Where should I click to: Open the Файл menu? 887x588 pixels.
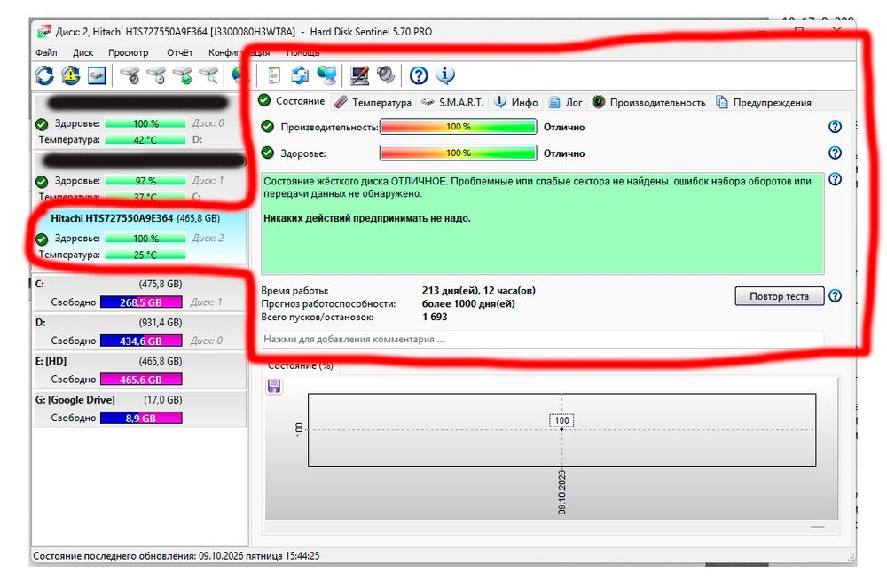[46, 52]
